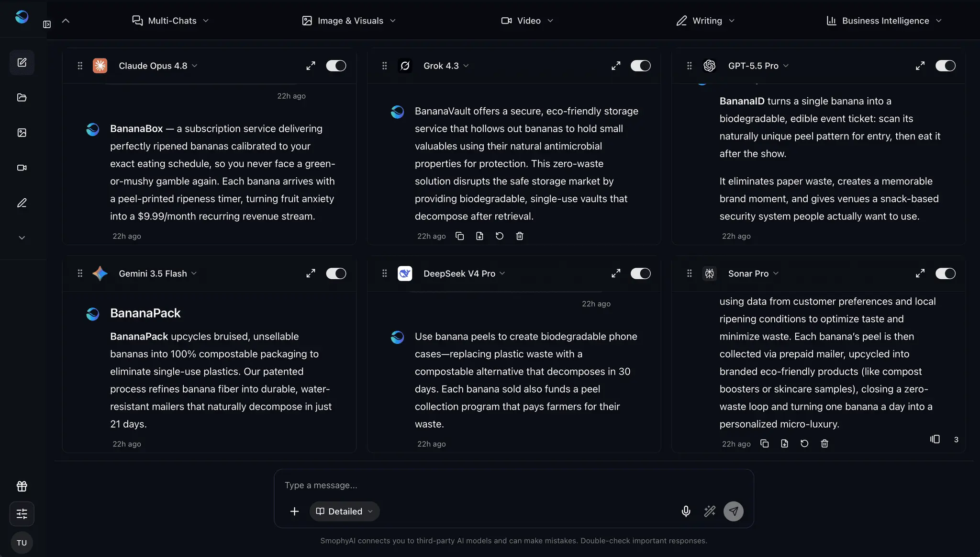The image size is (980, 557).
Task: Download the Sonar Pro response
Action: click(785, 443)
